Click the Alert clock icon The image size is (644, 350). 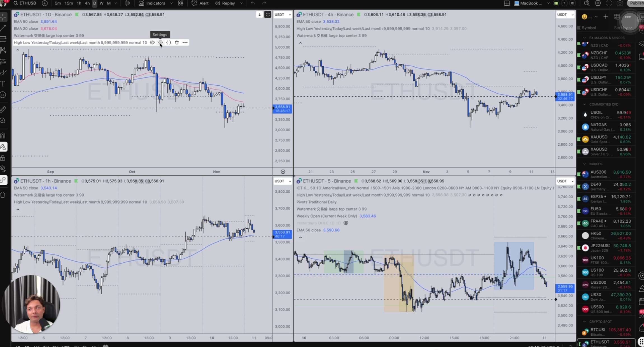tap(194, 3)
